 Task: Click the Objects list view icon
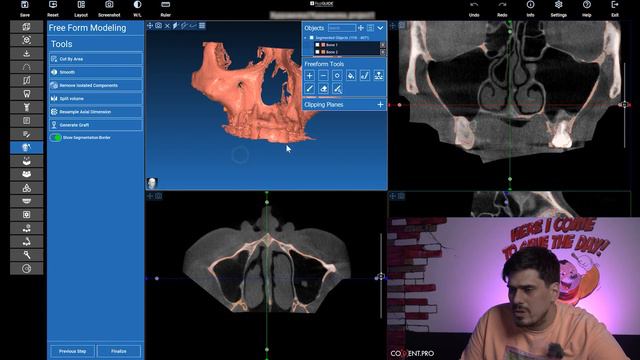[370, 28]
